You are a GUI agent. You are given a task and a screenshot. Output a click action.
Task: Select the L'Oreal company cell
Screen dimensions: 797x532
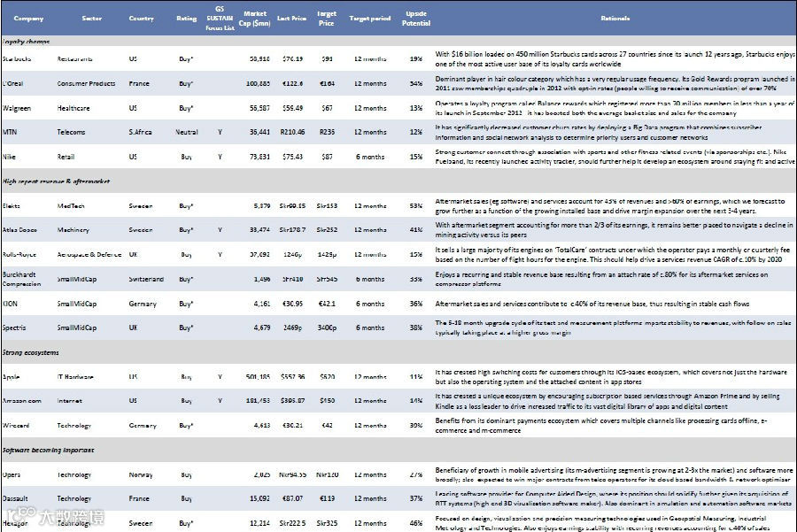12,83
